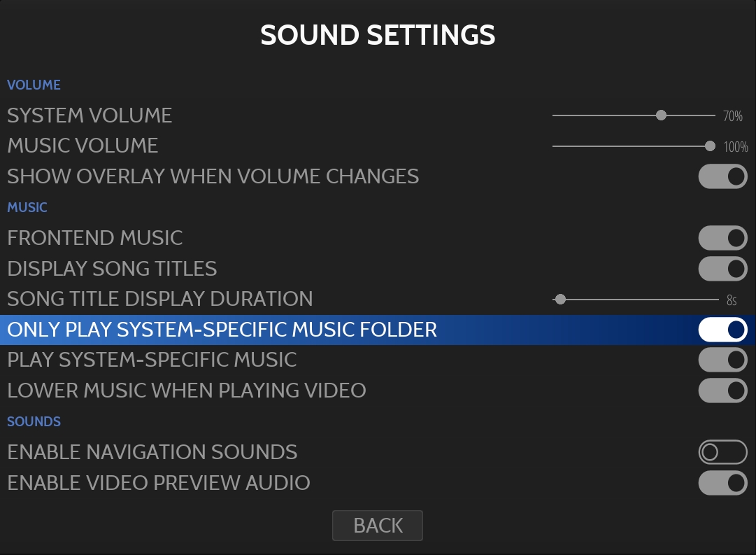Select the Music Volume menu row label
The image size is (756, 555).
point(83,146)
